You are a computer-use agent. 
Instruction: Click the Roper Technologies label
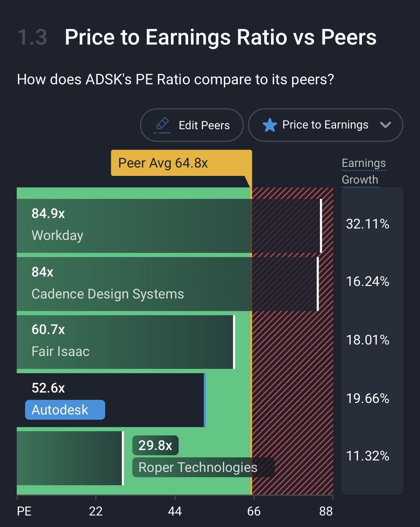[x=198, y=467]
